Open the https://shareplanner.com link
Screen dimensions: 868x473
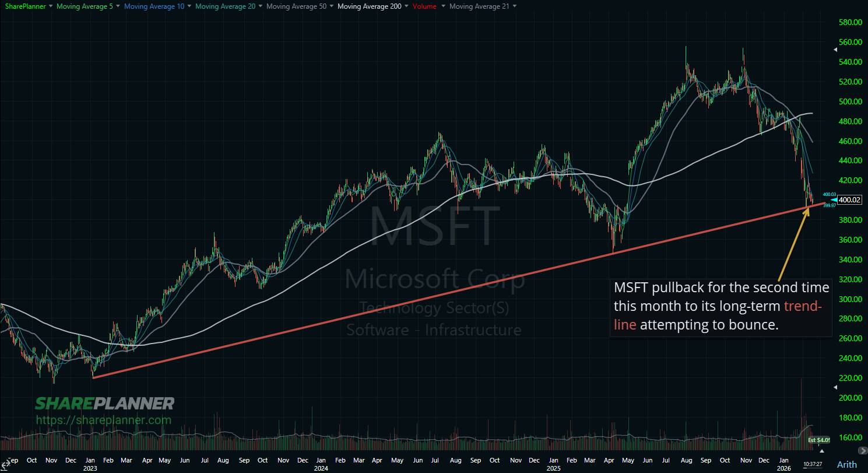(104, 419)
